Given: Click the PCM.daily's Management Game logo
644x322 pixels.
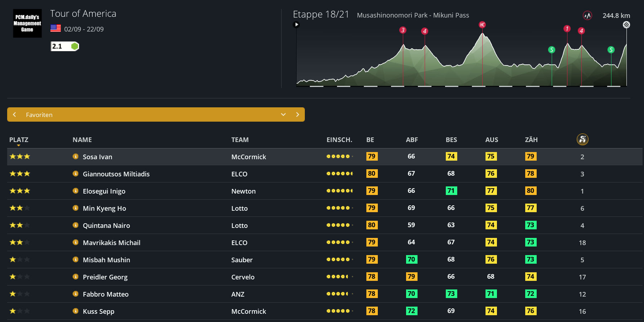Looking at the screenshot, I should coord(27,23).
